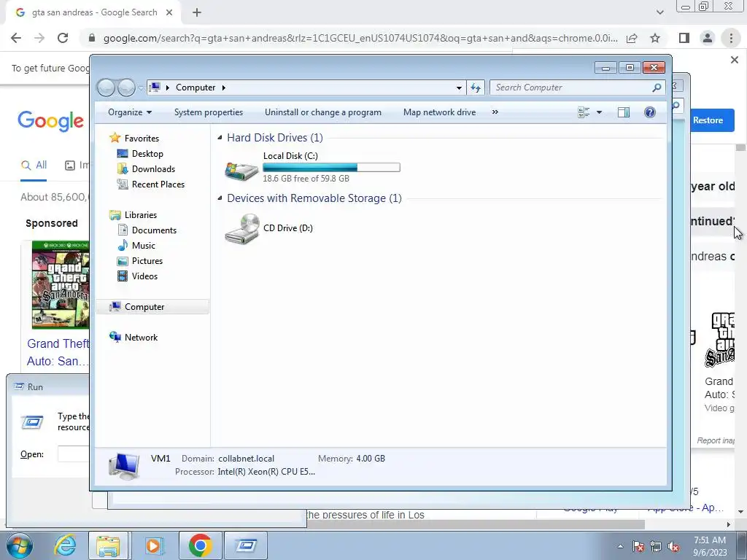Open CD Drive (D:) icon
The height and width of the screenshot is (560, 747).
(x=242, y=229)
